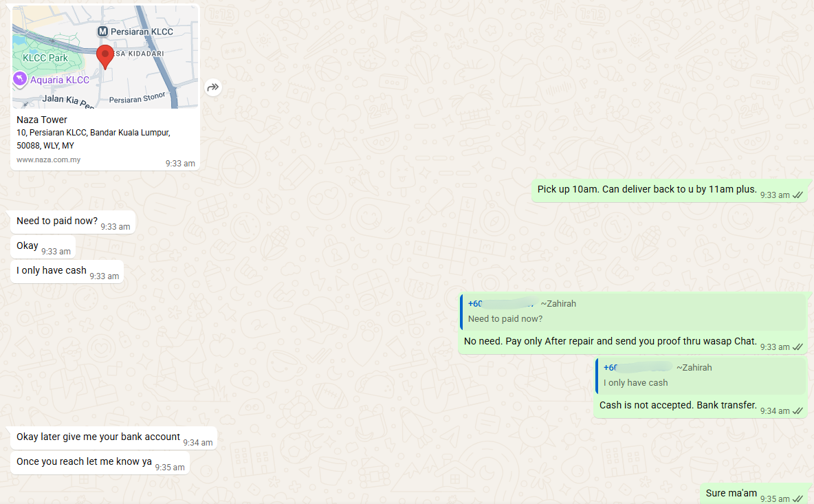Viewport: 814px width, 504px height.
Task: Click the forward arrow beside the map message
Action: [213, 87]
